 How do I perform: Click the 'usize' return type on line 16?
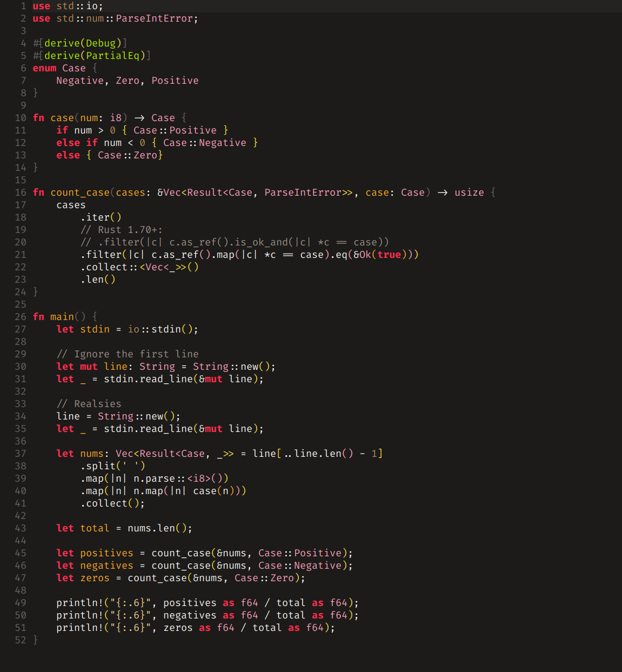469,192
